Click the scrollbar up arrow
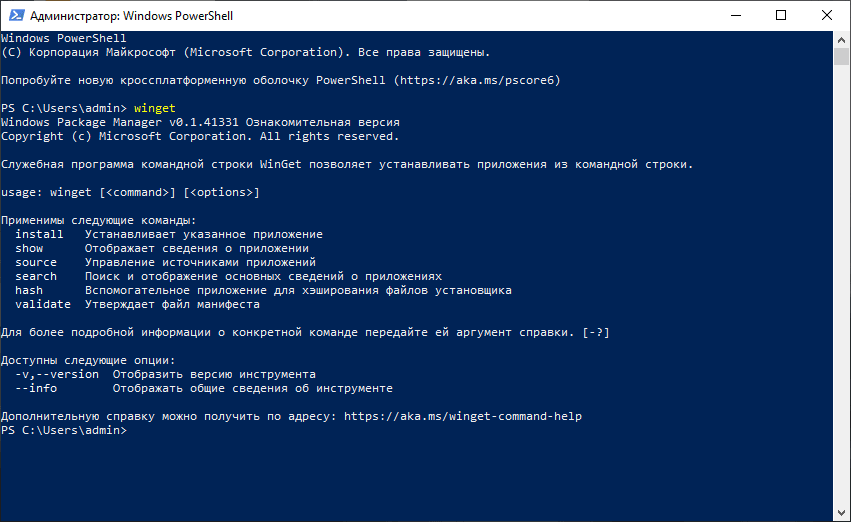Viewport: 851px width, 522px height. (x=842, y=39)
